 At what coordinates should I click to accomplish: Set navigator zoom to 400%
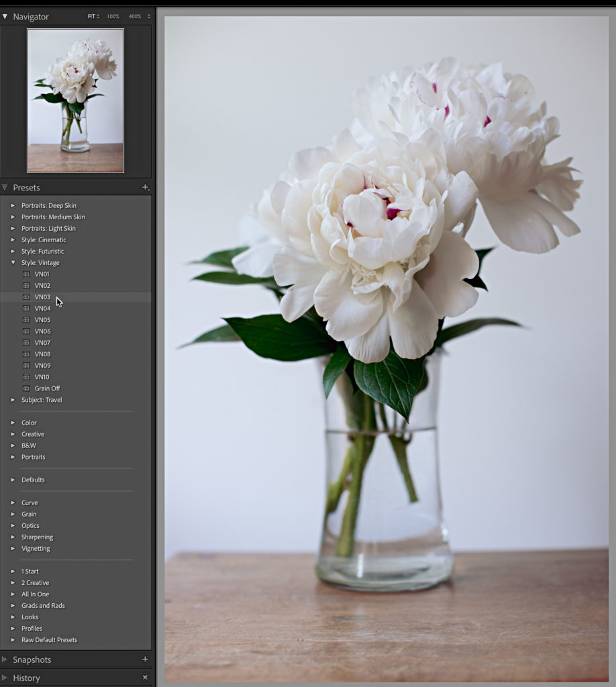135,16
